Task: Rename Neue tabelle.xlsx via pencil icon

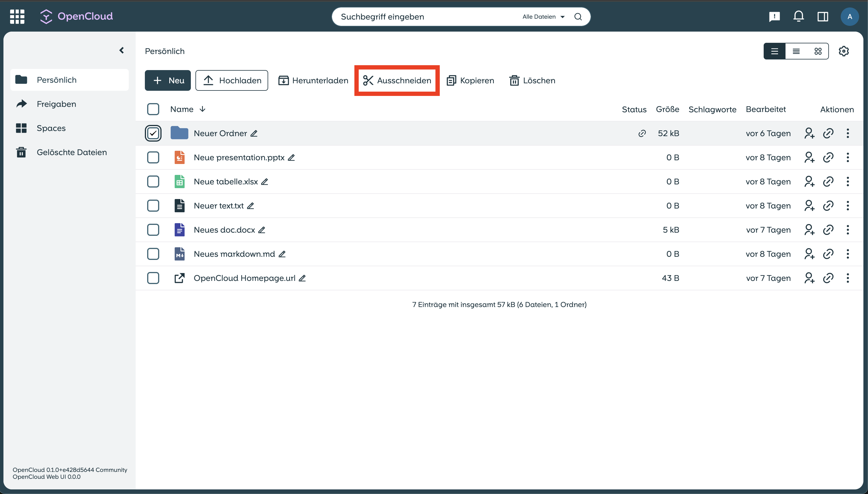Action: tap(264, 182)
